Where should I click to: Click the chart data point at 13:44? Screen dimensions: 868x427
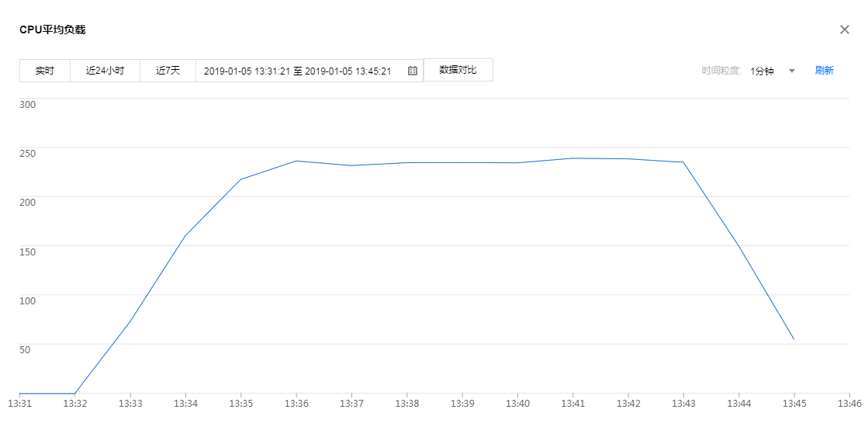tap(738, 246)
